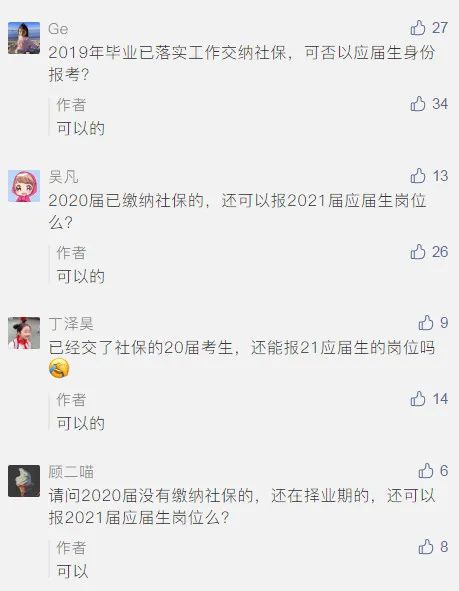Image resolution: width=459 pixels, height=591 pixels.
Task: Click the username 吴凡
Action: (63, 177)
